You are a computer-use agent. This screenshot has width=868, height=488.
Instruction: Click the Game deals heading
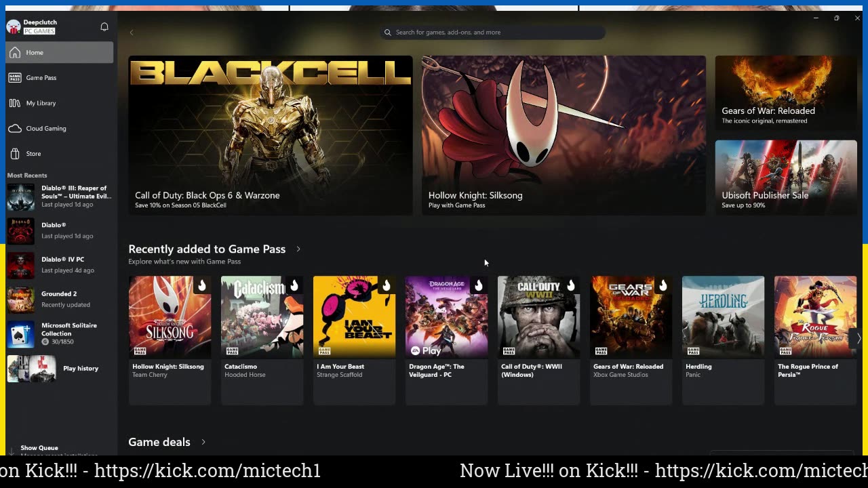coord(159,442)
